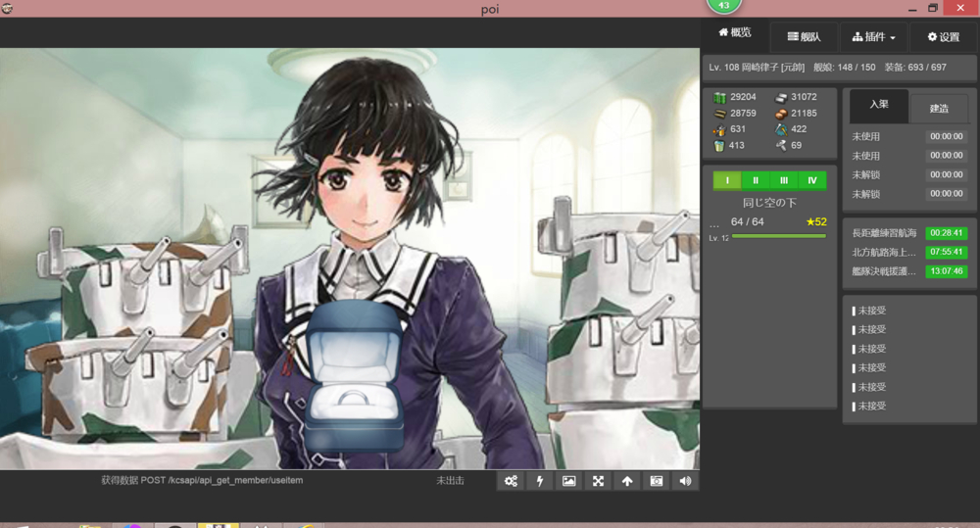Click the steel amount 31072
This screenshot has width=980, height=528.
804,97
